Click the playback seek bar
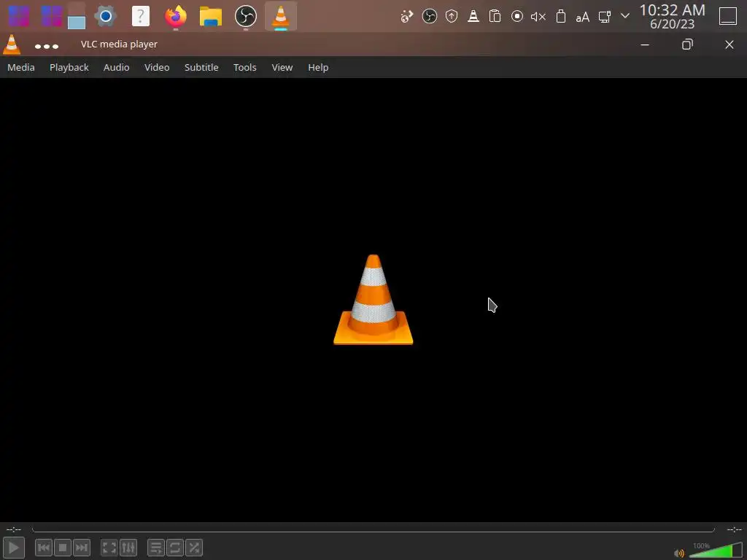Screen dimensions: 747x560 373,529
